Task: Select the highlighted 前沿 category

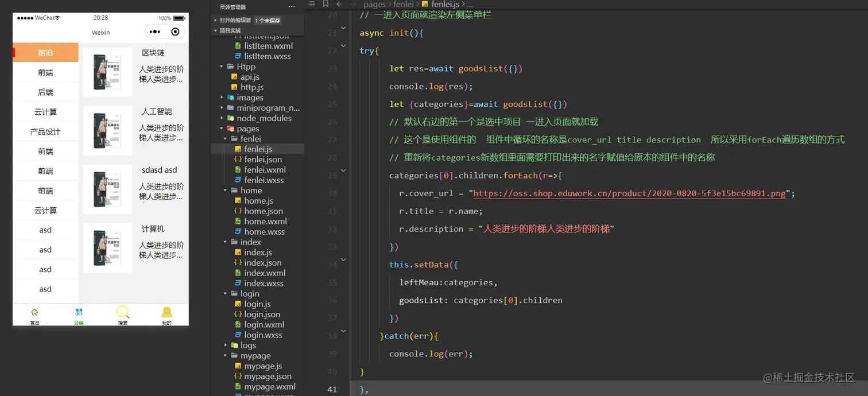Action: point(45,52)
